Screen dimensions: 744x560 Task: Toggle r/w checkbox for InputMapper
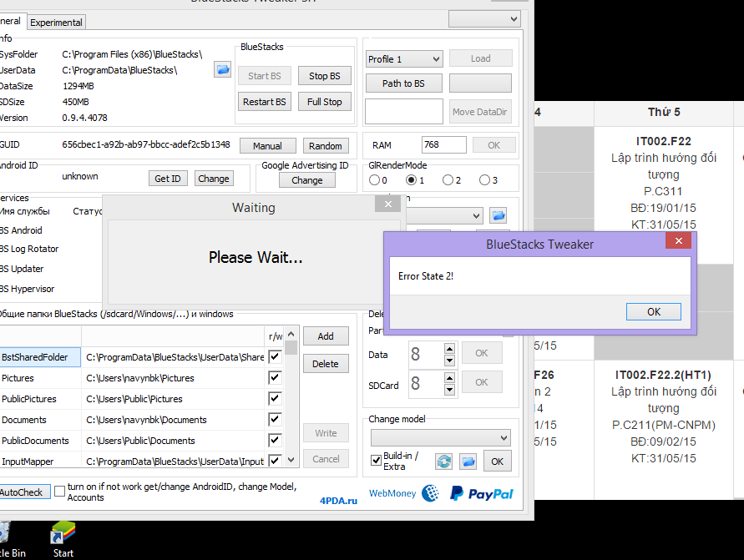click(276, 461)
